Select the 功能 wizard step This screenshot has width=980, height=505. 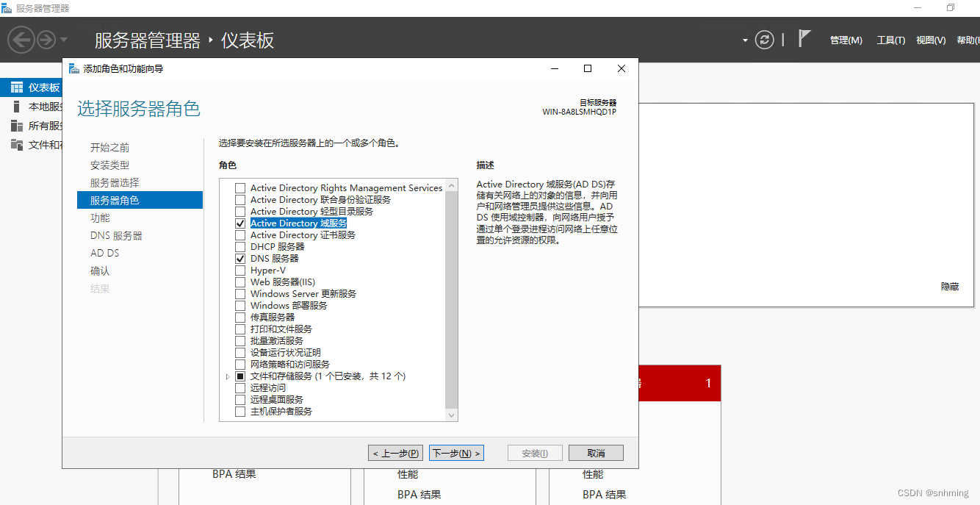point(100,218)
